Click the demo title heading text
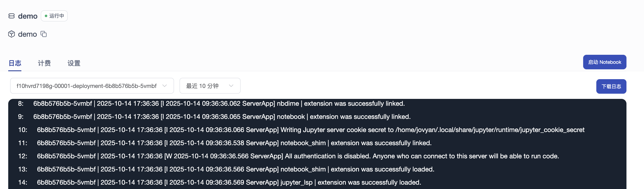This screenshot has height=189, width=644. click(x=28, y=16)
